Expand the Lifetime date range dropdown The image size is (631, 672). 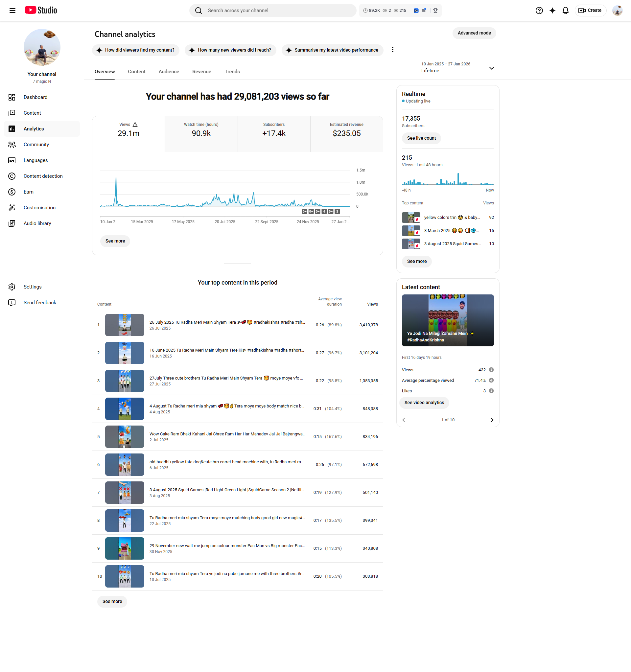point(491,68)
